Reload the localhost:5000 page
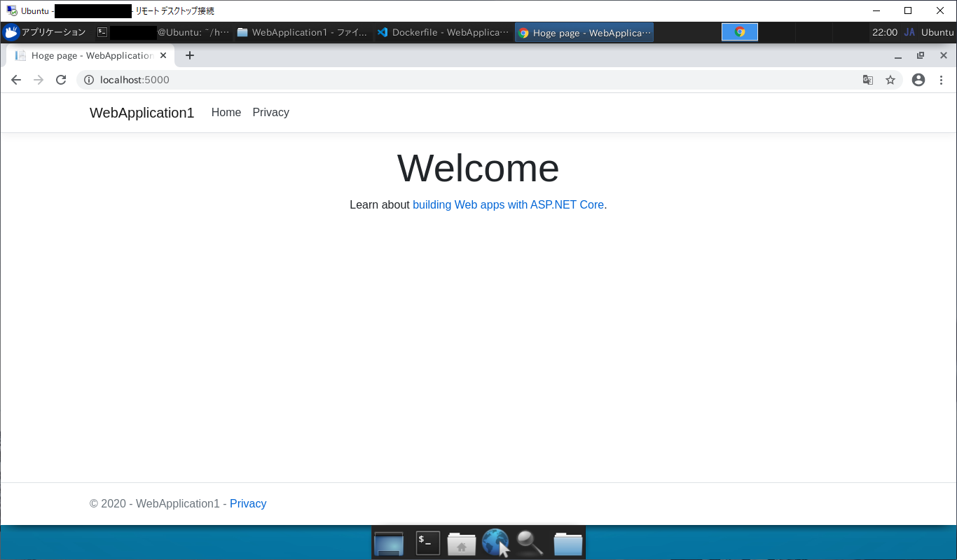The image size is (957, 560). 61,80
